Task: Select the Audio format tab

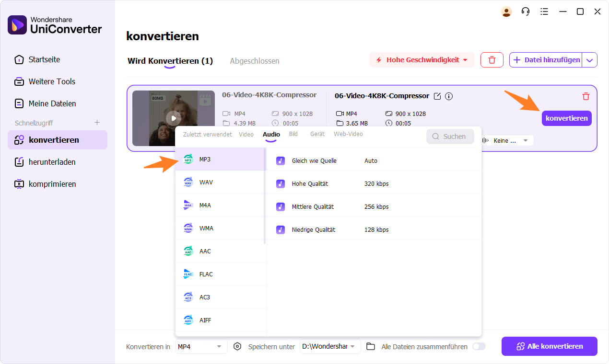Action: (271, 135)
